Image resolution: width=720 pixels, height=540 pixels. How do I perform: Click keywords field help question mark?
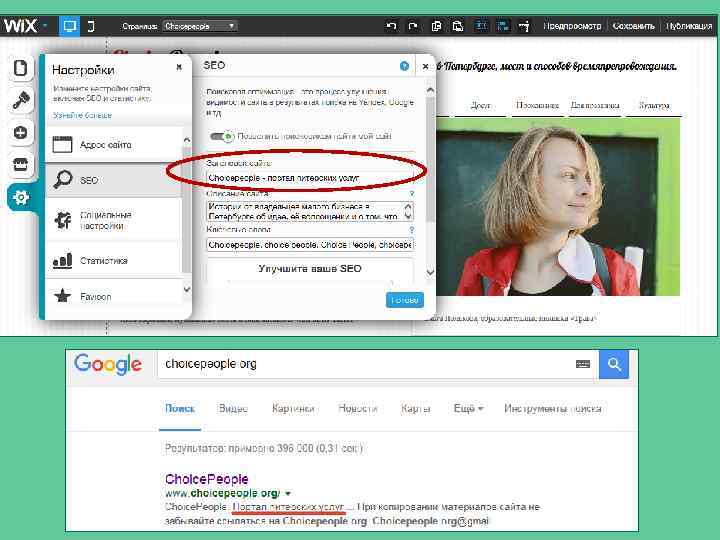(411, 229)
